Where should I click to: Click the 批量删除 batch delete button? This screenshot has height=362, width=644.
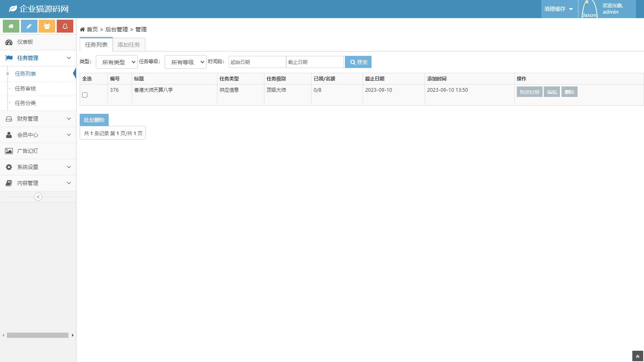(x=94, y=120)
